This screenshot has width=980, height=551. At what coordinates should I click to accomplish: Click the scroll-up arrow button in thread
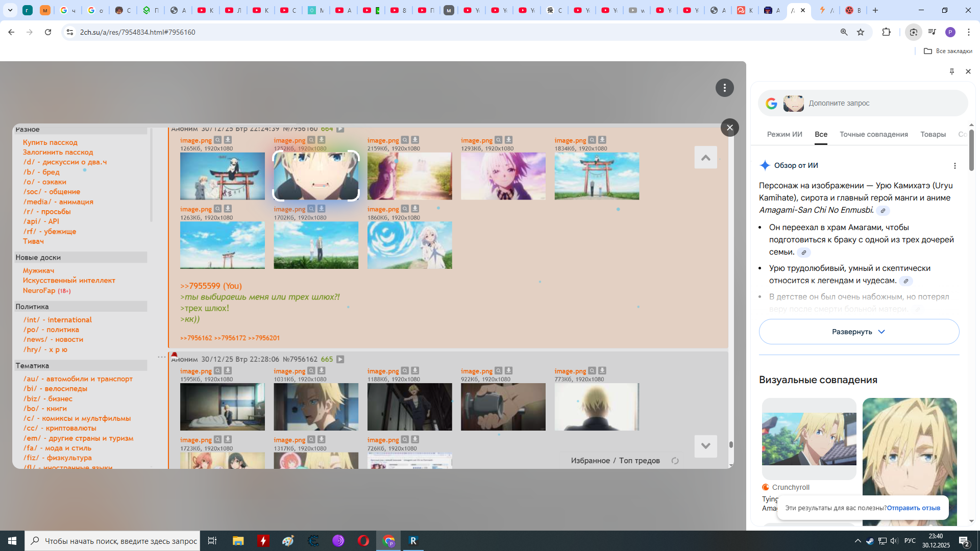coord(705,158)
